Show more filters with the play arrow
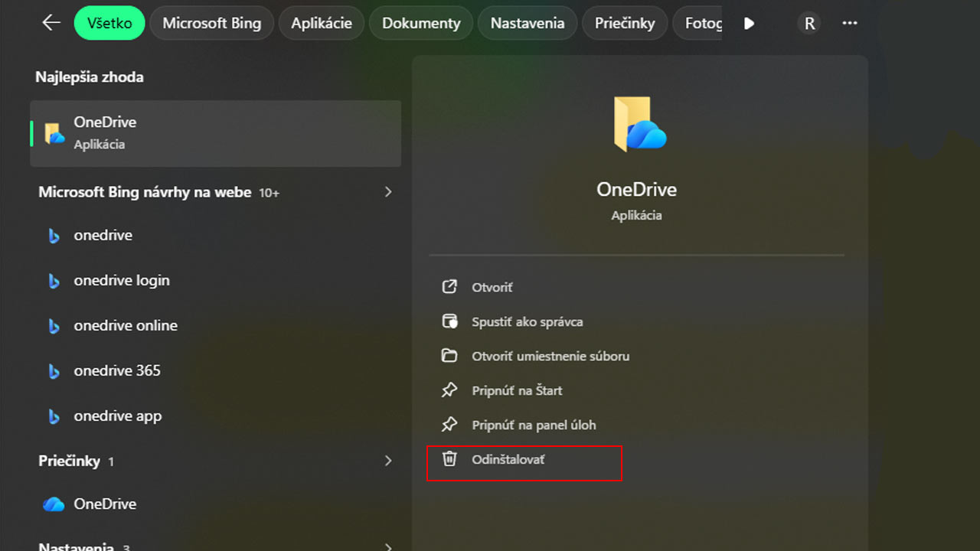The height and width of the screenshot is (551, 980). coord(749,24)
